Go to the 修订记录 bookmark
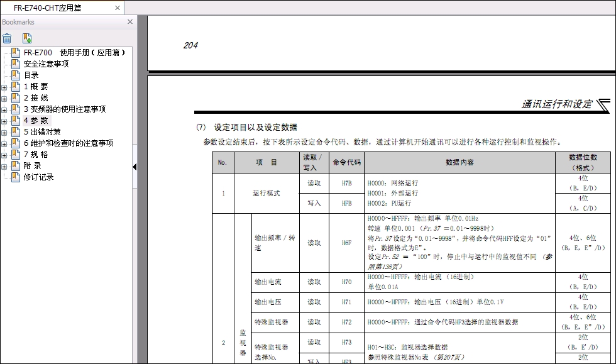The image size is (616, 364). click(38, 177)
